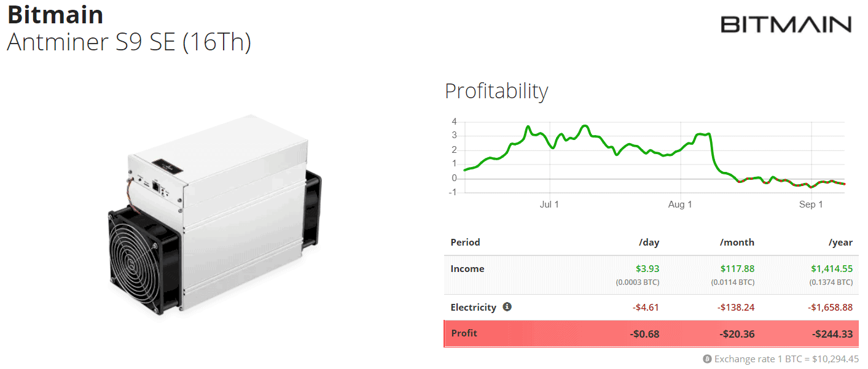Click the $3.93 daily income value
Viewport: 868px width, 369px height.
(647, 268)
